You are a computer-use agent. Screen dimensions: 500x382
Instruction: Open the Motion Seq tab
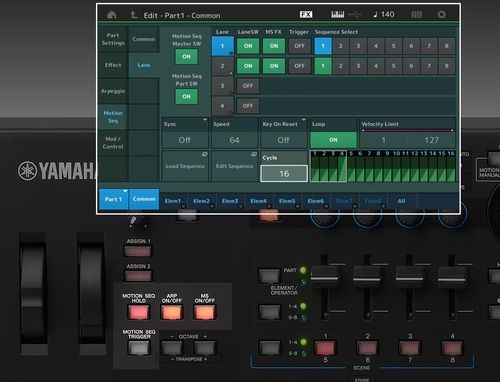(x=113, y=117)
